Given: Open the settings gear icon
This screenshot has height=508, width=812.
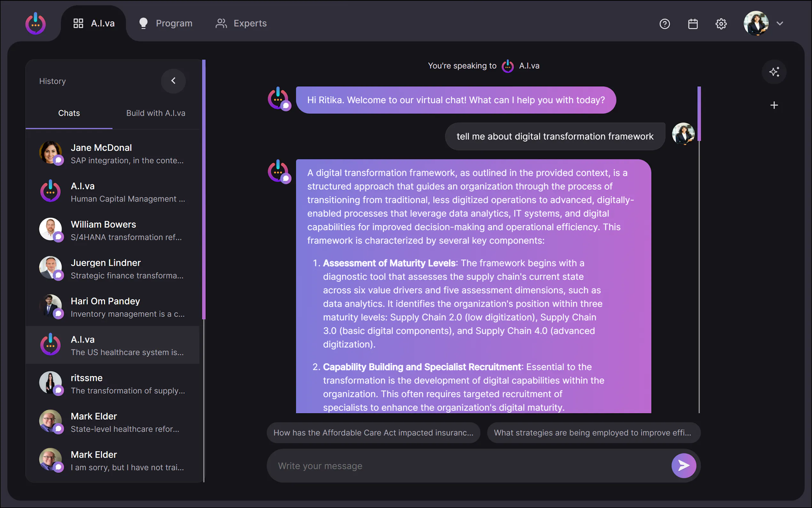Looking at the screenshot, I should point(721,24).
